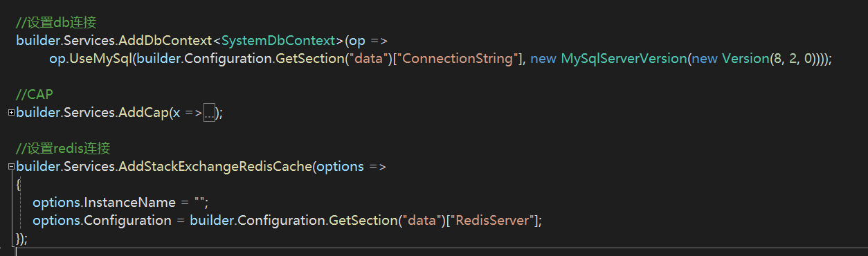Click the "ConnectionString" string literal

pos(458,59)
